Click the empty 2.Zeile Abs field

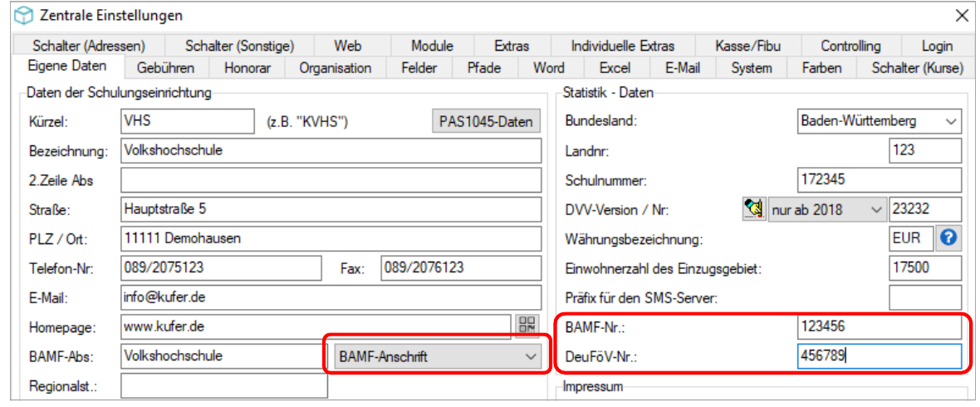[x=331, y=180]
